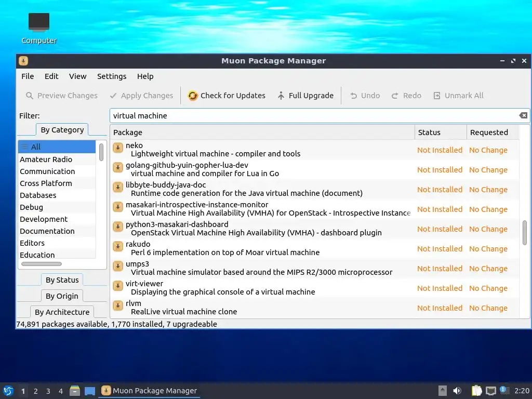The image size is (532, 399).
Task: Open the clipboard manager tray icon
Action: (x=476, y=391)
